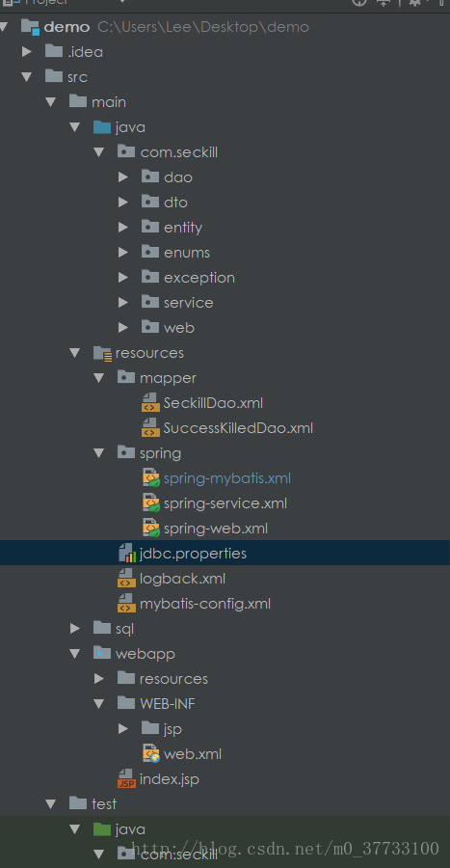Click the spring-web.xml Spring config icon
This screenshot has width=450, height=868.
[x=151, y=529]
